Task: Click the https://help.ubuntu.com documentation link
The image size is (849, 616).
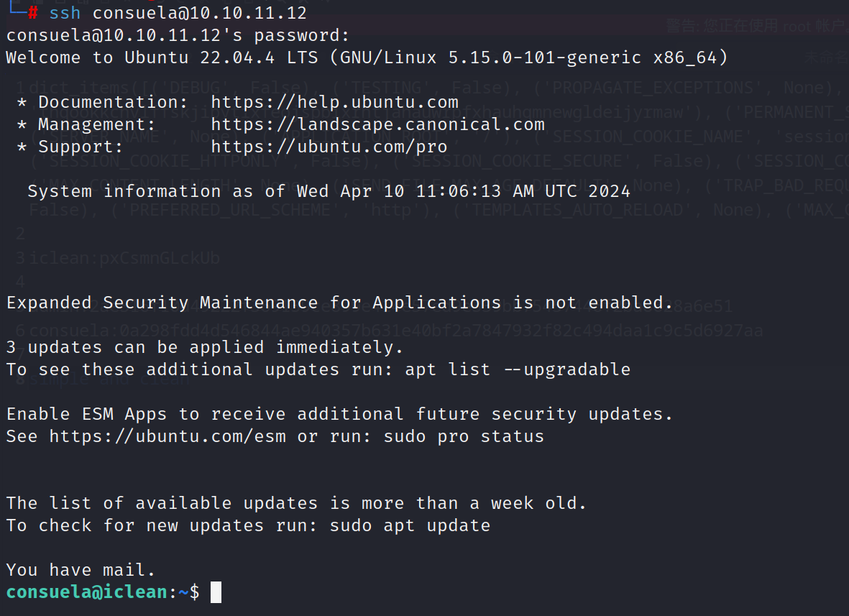Action: [334, 102]
